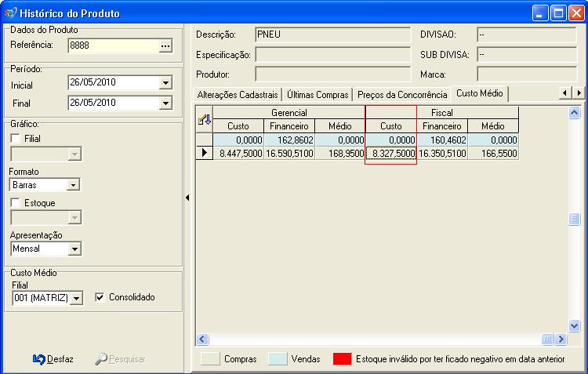
Task: Open the Apresentação Mensal dropdown
Action: click(x=74, y=249)
